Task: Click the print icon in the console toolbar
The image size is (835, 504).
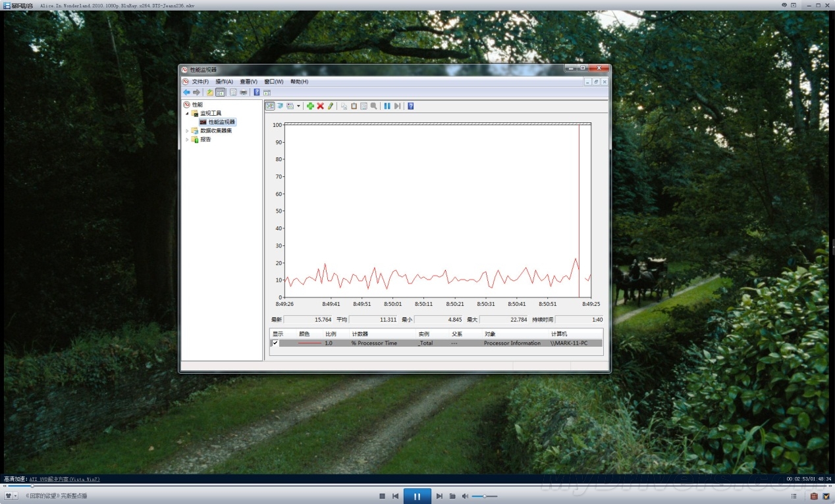Action: pos(244,93)
